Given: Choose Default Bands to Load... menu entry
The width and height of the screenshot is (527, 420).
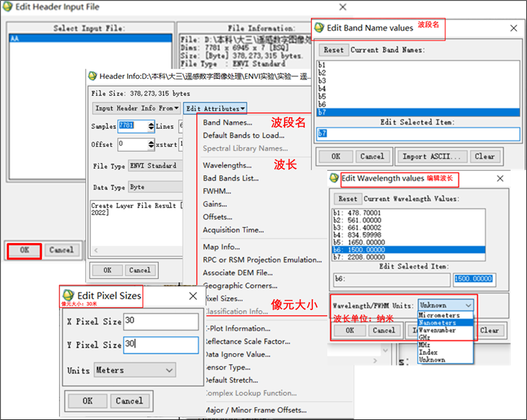Looking at the screenshot, I should (x=244, y=135).
